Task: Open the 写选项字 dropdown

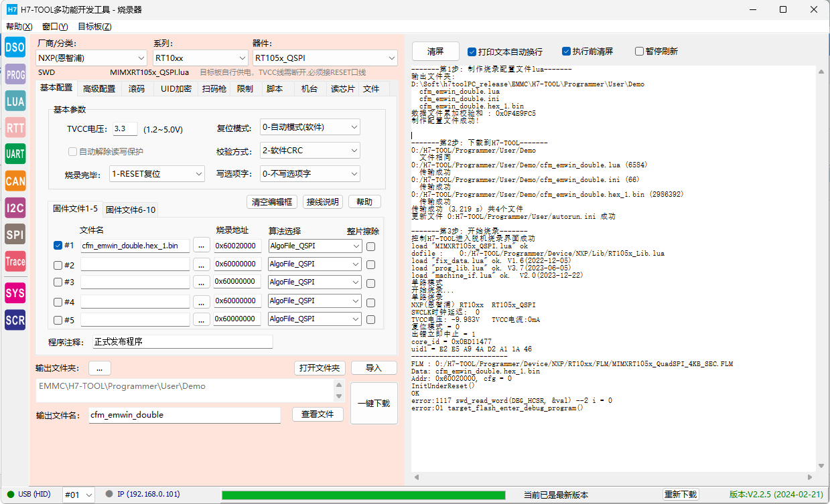Action: [x=309, y=174]
